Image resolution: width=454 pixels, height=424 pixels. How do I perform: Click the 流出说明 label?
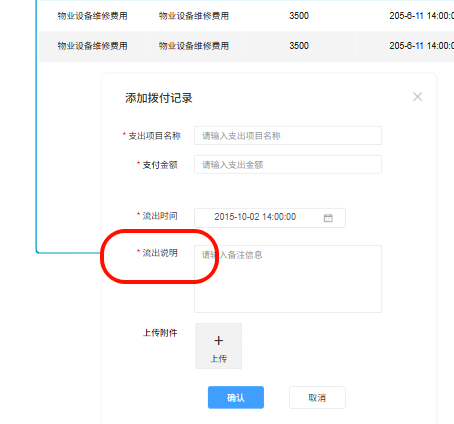pos(160,253)
